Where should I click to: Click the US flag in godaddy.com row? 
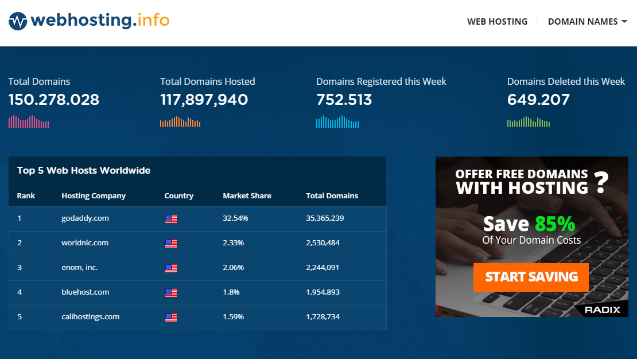171,219
